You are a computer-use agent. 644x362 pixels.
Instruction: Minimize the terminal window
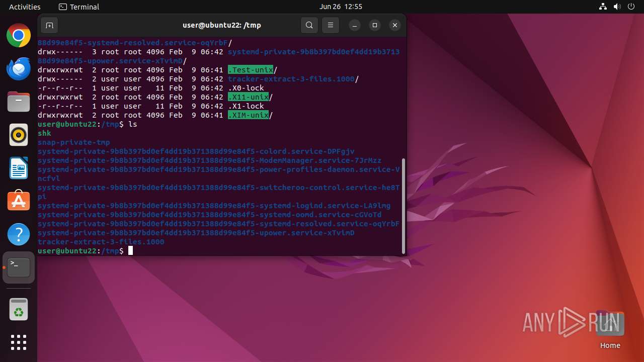click(355, 25)
